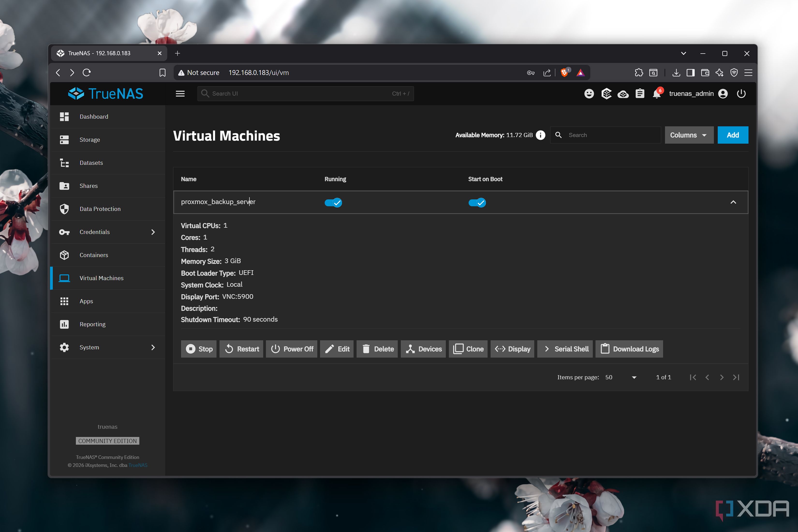Click the Brave VPN shield icon
Screen dimensions: 798x532
(734, 73)
